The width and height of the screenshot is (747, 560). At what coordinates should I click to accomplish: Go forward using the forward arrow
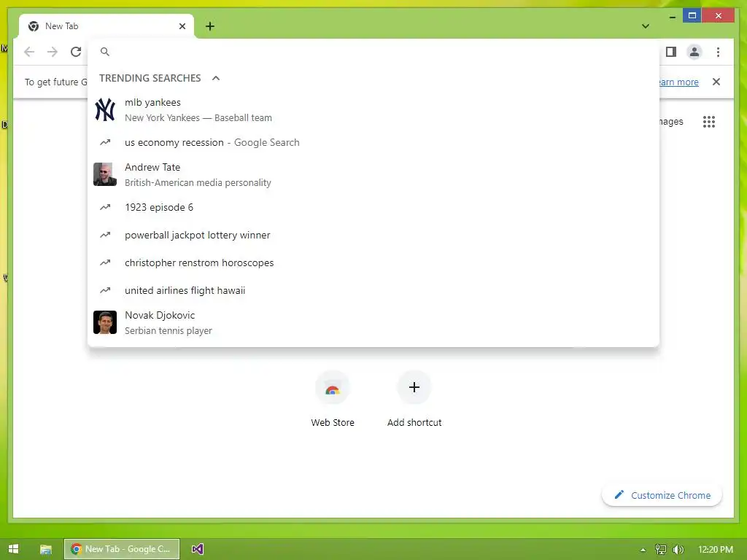(x=53, y=52)
